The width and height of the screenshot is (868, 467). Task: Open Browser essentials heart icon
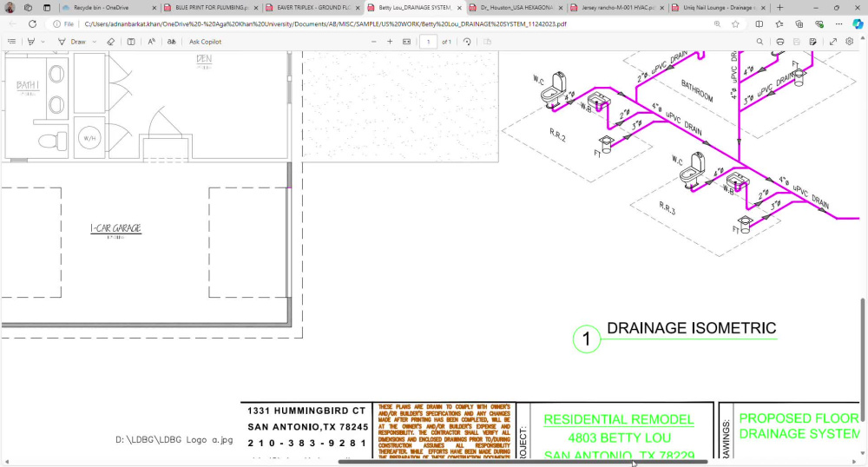click(x=819, y=23)
